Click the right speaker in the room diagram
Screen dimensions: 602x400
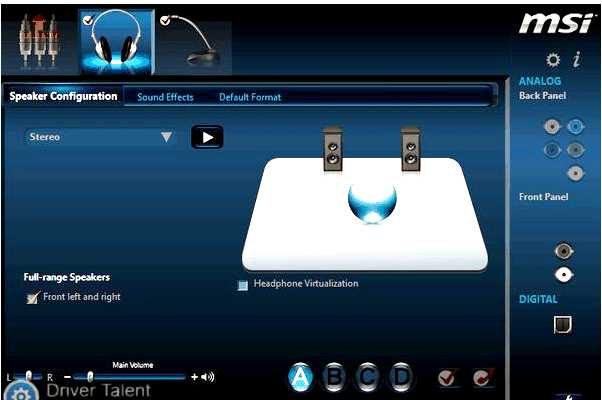tap(409, 150)
